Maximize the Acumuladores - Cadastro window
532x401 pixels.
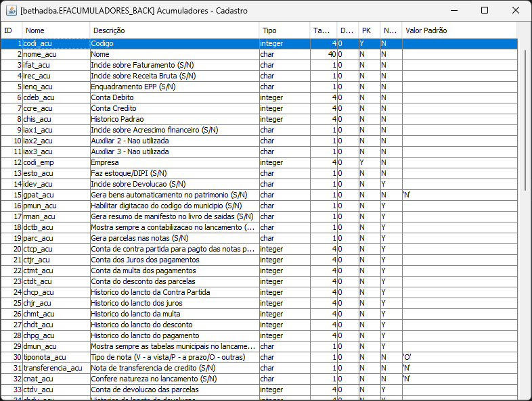(485, 11)
